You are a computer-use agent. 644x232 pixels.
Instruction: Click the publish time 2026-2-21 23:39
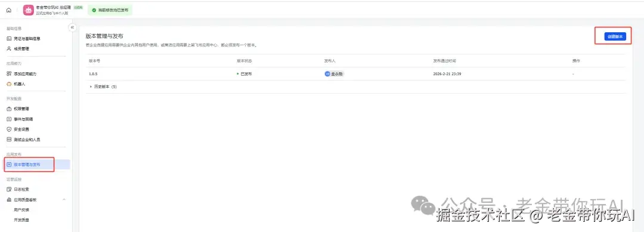448,74
